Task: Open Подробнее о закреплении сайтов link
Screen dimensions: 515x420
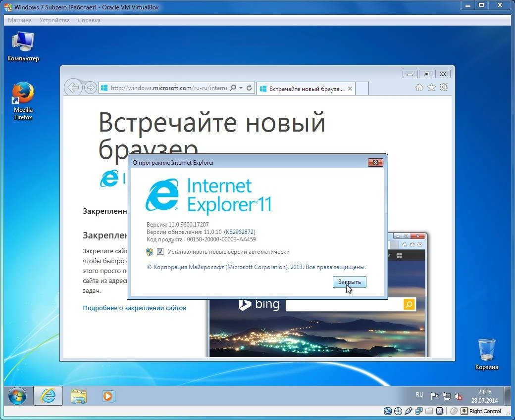Action: [x=134, y=308]
